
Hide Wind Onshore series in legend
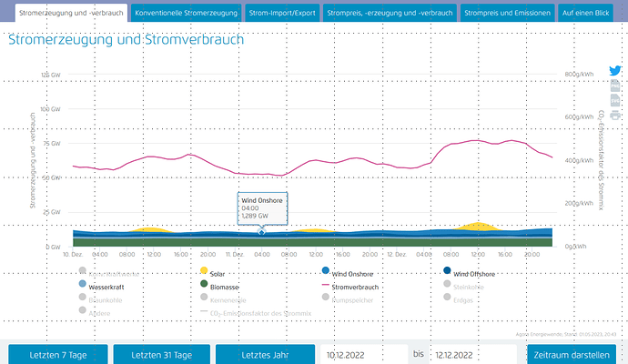(353, 272)
